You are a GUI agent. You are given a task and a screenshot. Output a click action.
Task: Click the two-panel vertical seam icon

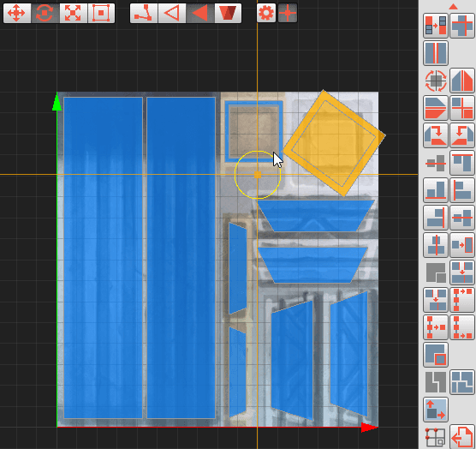click(436, 53)
